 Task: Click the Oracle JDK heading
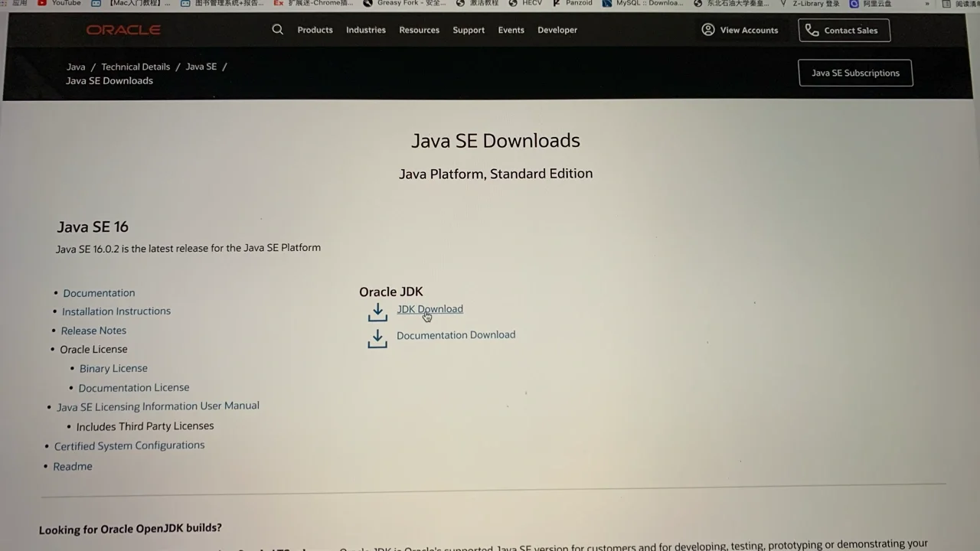390,292
